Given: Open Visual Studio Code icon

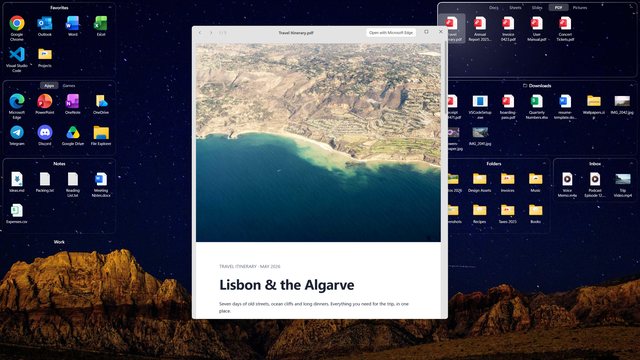Looking at the screenshot, I should (17, 55).
